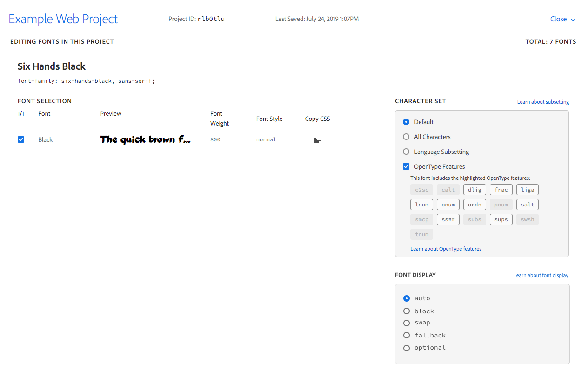The height and width of the screenshot is (370, 588).
Task: Select the frac OpenType feature tag
Action: click(501, 189)
